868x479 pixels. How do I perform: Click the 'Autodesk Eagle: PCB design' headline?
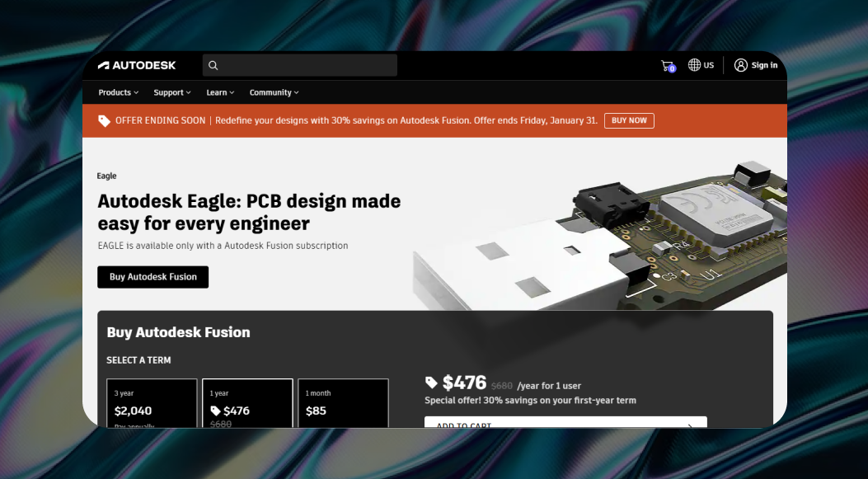[249, 212]
